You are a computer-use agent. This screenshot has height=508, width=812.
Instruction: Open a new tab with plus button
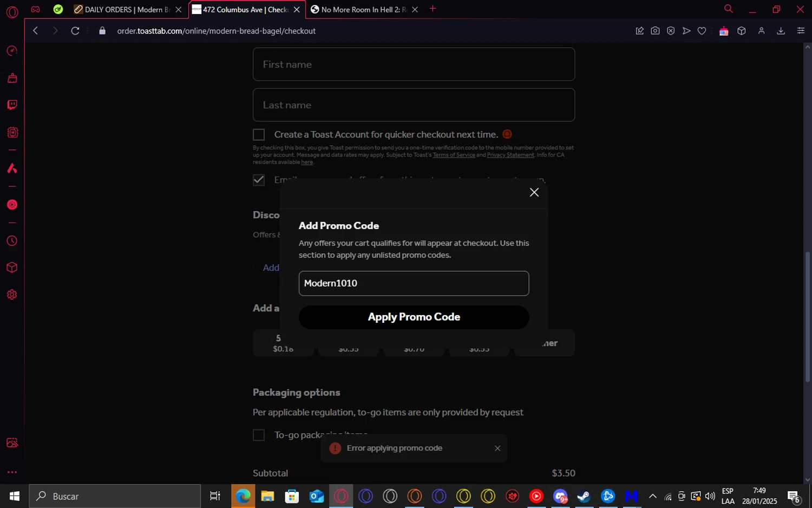click(x=433, y=9)
